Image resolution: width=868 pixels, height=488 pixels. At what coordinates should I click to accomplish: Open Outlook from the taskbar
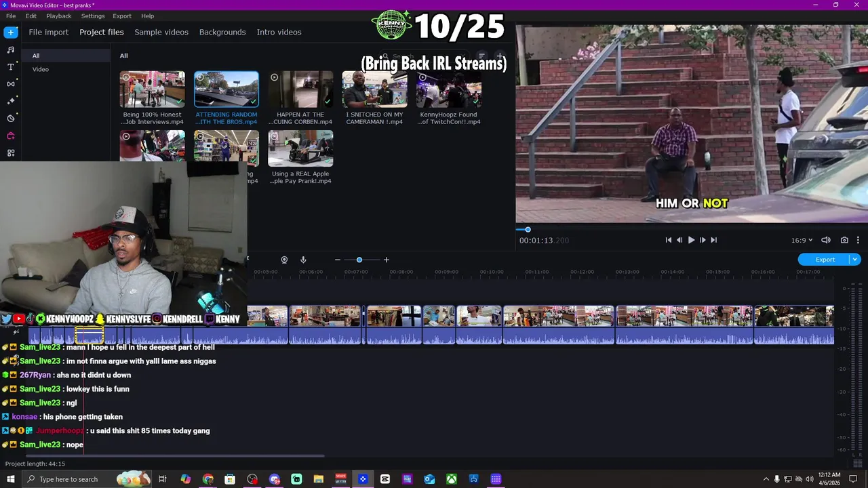tap(429, 479)
